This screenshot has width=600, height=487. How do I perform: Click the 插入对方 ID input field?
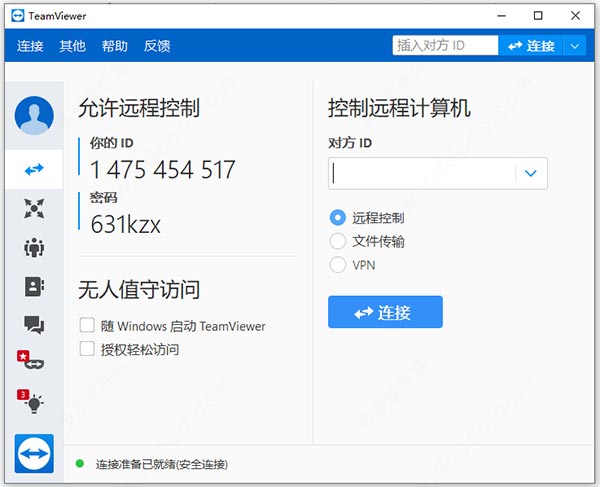click(444, 46)
